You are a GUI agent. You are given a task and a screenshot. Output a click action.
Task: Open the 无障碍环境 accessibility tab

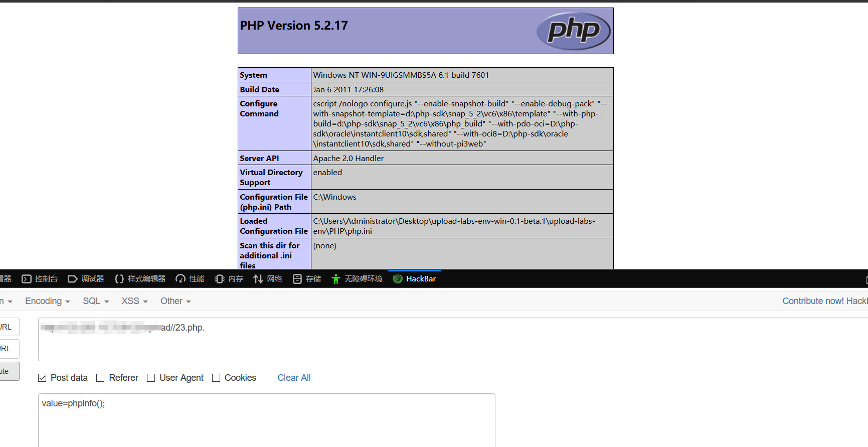pyautogui.click(x=357, y=279)
